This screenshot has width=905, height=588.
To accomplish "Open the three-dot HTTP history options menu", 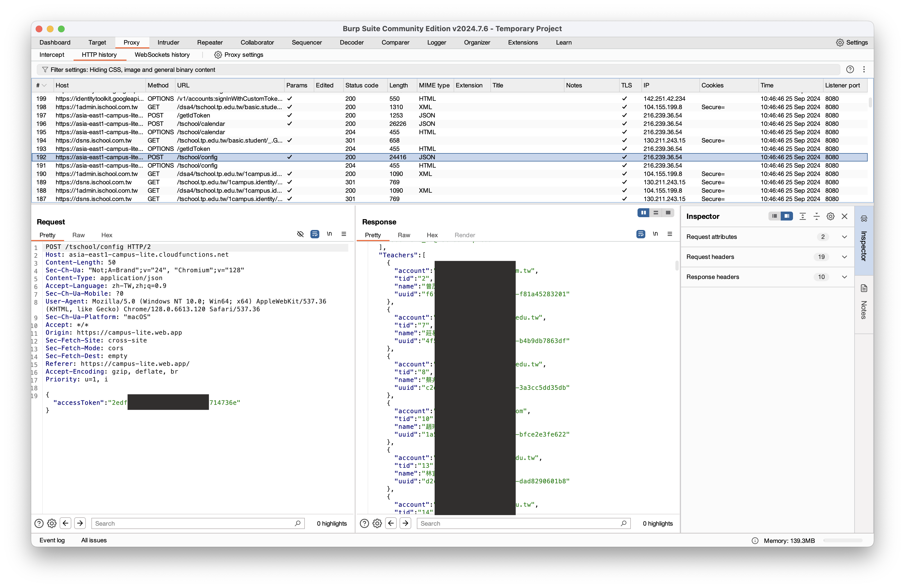I will (x=864, y=70).
